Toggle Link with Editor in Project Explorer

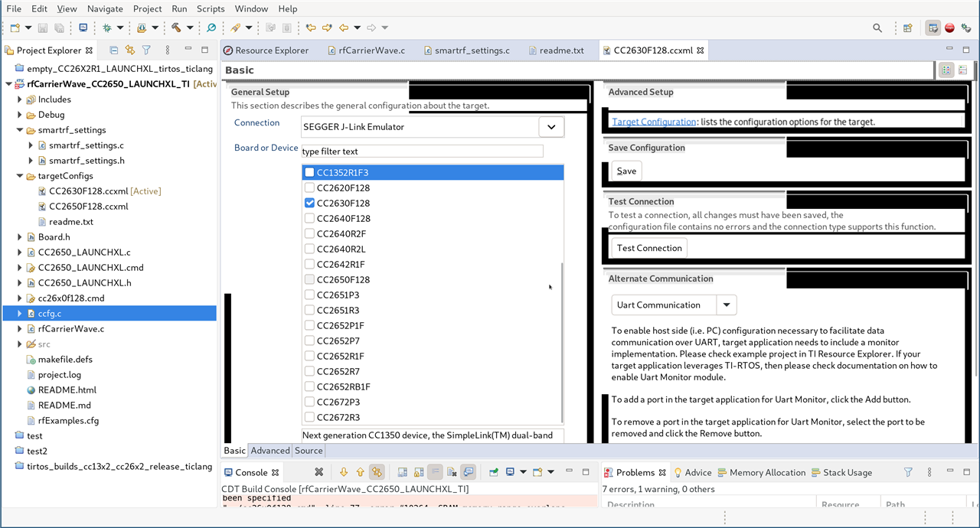(129, 50)
